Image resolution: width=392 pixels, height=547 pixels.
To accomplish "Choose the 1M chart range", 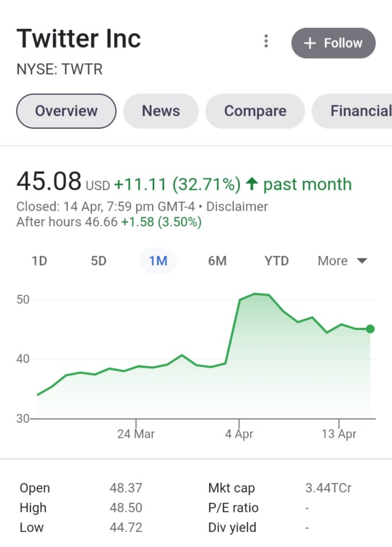I will 158,261.
